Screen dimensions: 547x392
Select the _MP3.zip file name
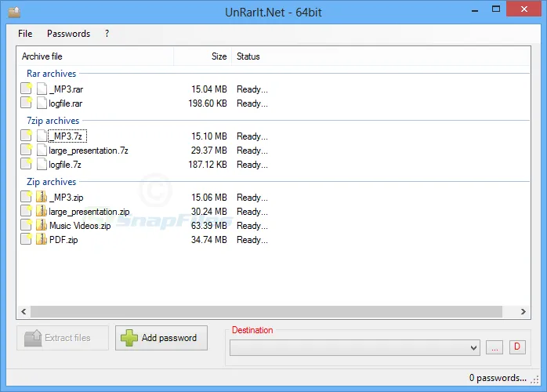coord(67,198)
